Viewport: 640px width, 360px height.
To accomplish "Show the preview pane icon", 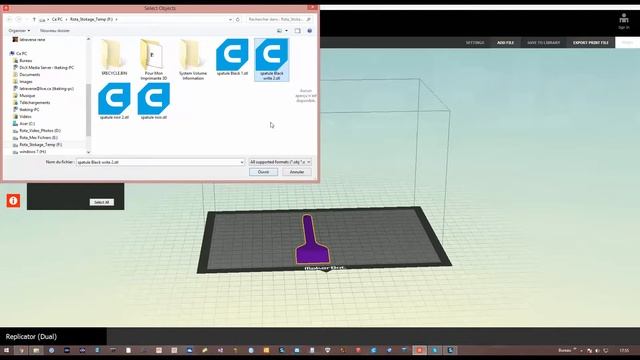I will [298, 31].
